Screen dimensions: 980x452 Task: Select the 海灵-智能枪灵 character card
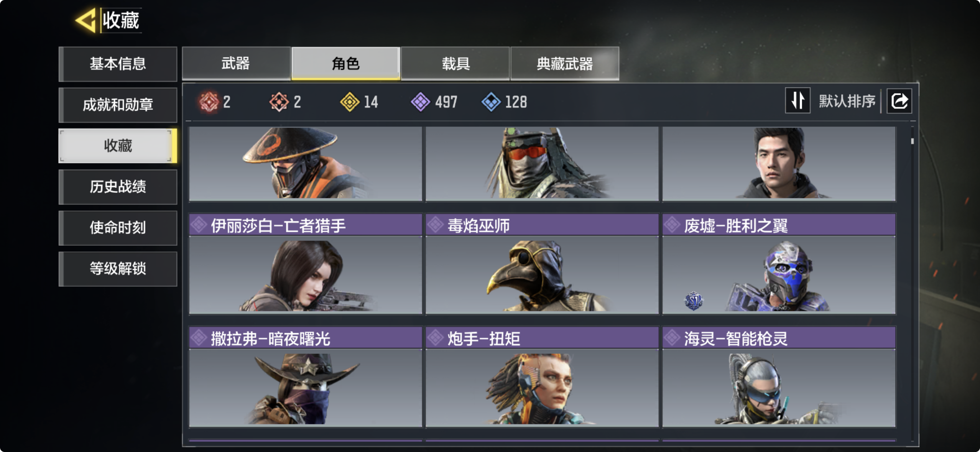click(x=779, y=377)
